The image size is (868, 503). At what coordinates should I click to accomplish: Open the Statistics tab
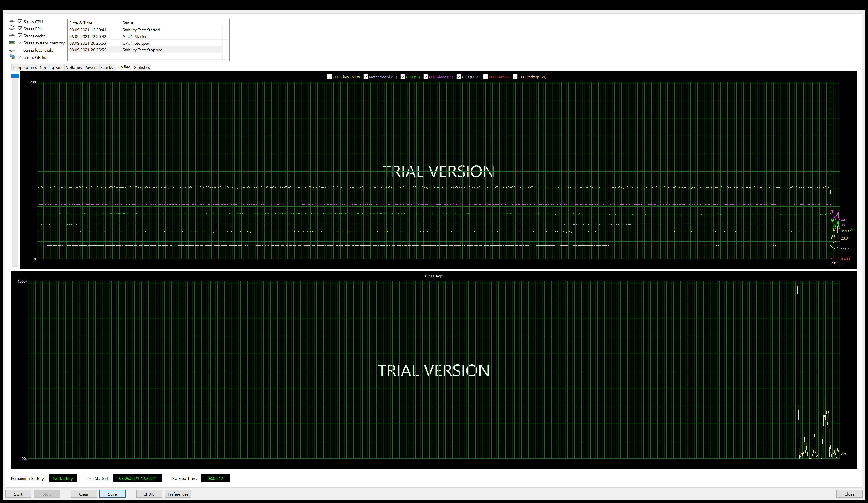click(x=142, y=67)
